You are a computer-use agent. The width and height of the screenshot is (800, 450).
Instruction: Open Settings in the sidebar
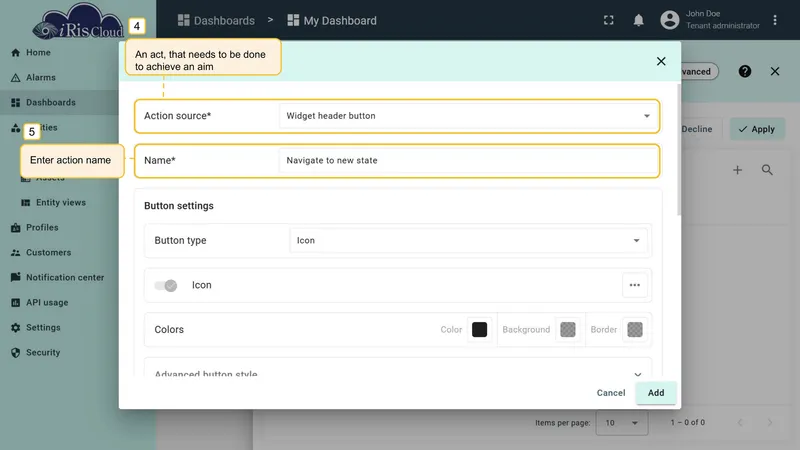(x=43, y=328)
